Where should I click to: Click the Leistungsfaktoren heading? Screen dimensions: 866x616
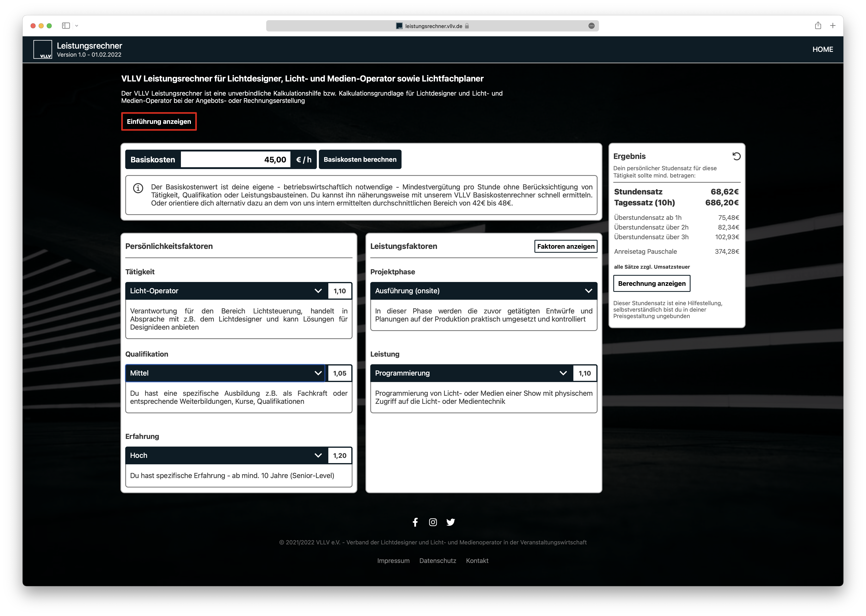(403, 246)
